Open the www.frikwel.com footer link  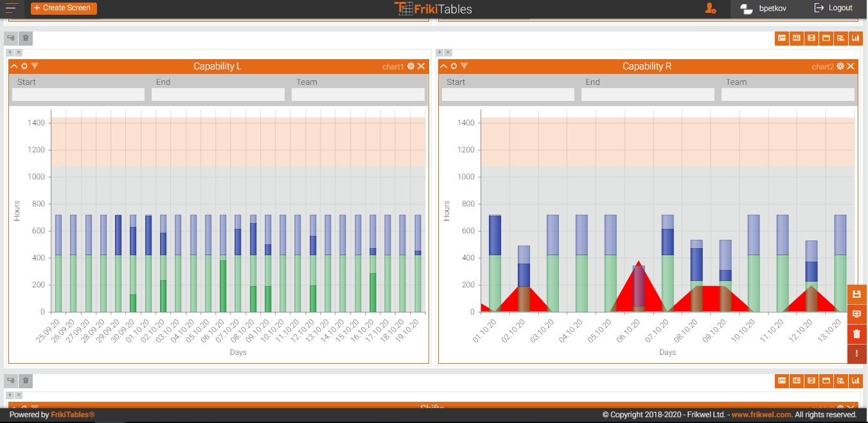pyautogui.click(x=761, y=415)
